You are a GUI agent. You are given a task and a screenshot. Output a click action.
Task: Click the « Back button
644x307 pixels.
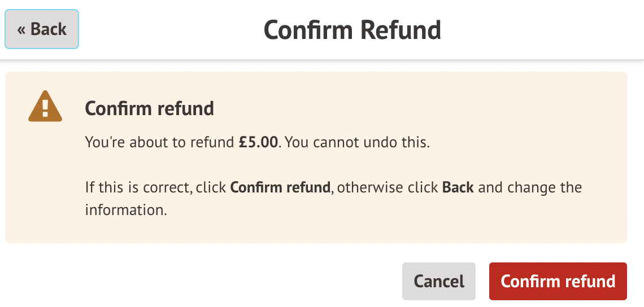42,29
